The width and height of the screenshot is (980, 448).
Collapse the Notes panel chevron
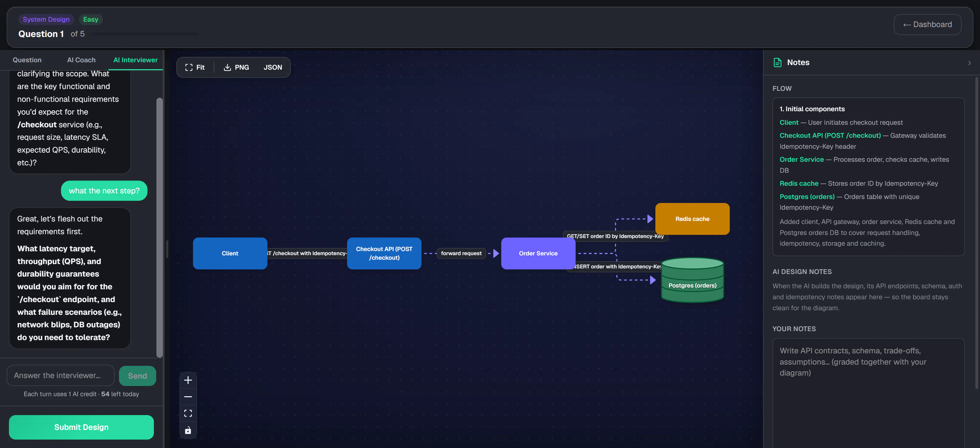[969, 63]
